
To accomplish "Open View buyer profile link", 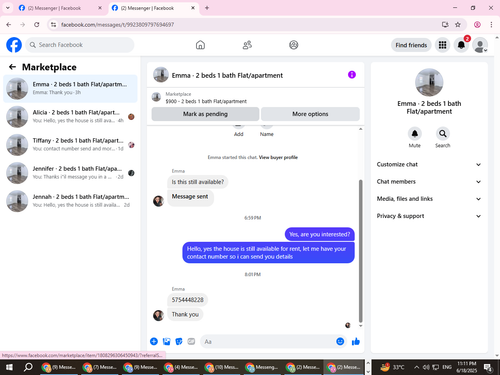I will click(x=278, y=157).
